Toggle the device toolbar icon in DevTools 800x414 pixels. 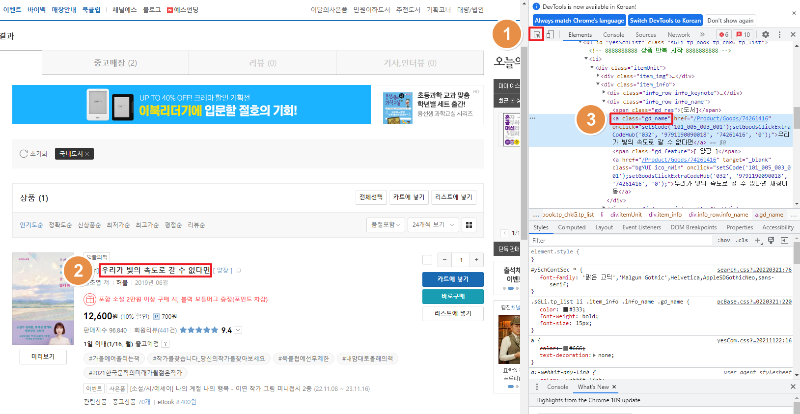pyautogui.click(x=550, y=34)
